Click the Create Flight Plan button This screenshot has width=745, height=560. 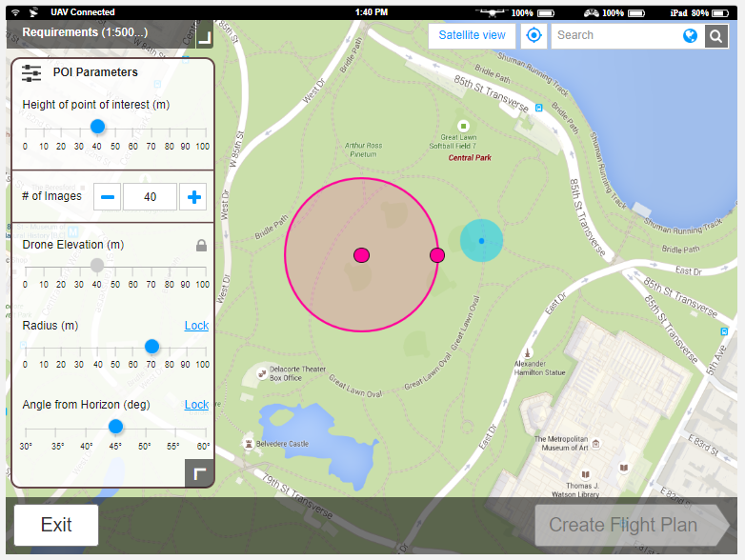coord(632,525)
